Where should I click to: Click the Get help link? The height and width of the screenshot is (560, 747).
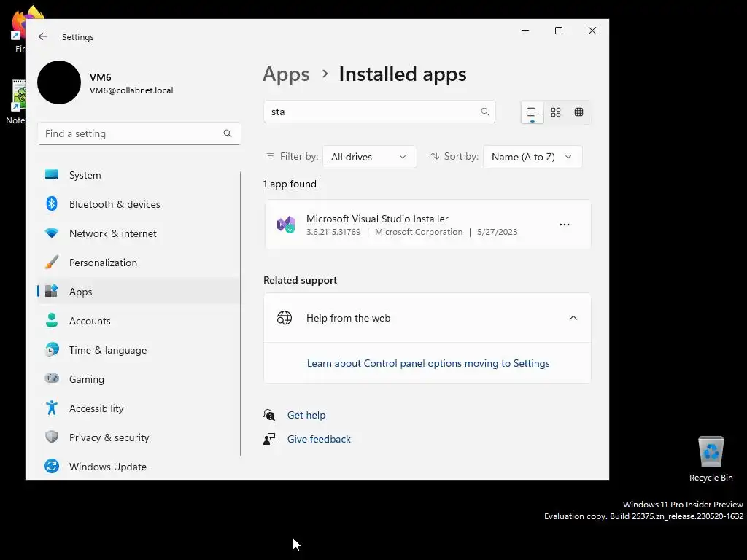(x=306, y=415)
